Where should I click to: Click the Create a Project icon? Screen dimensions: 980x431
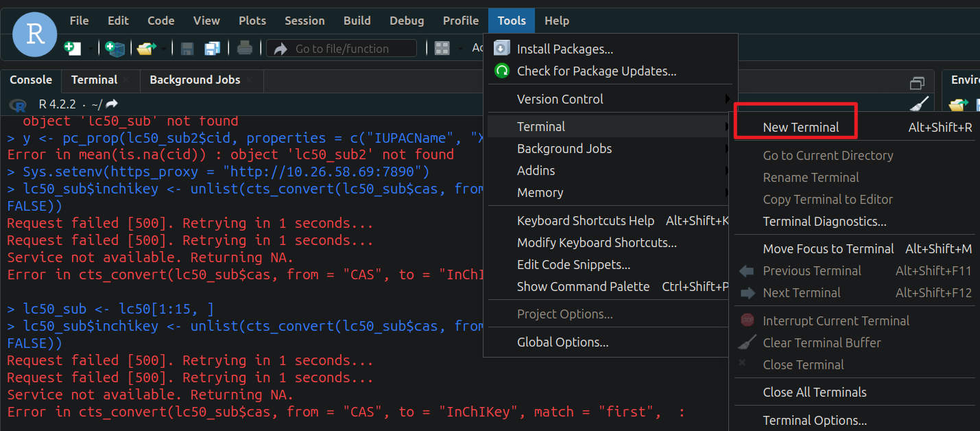tap(115, 48)
